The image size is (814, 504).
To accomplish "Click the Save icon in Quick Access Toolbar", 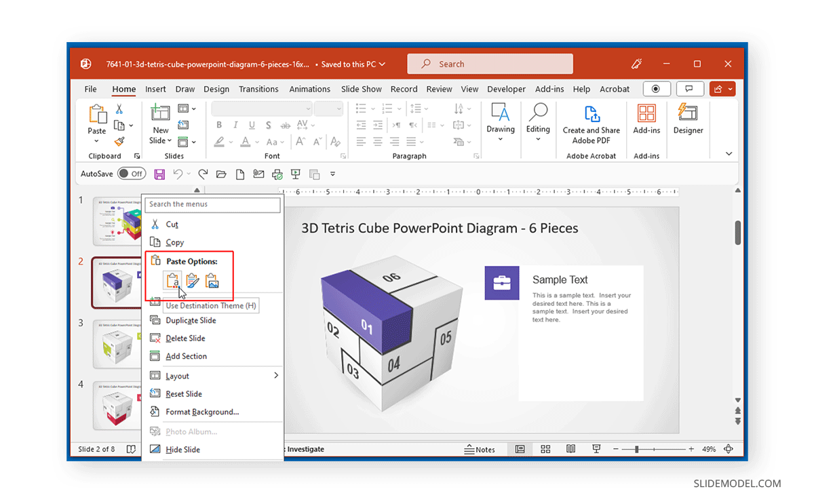I will pyautogui.click(x=159, y=174).
